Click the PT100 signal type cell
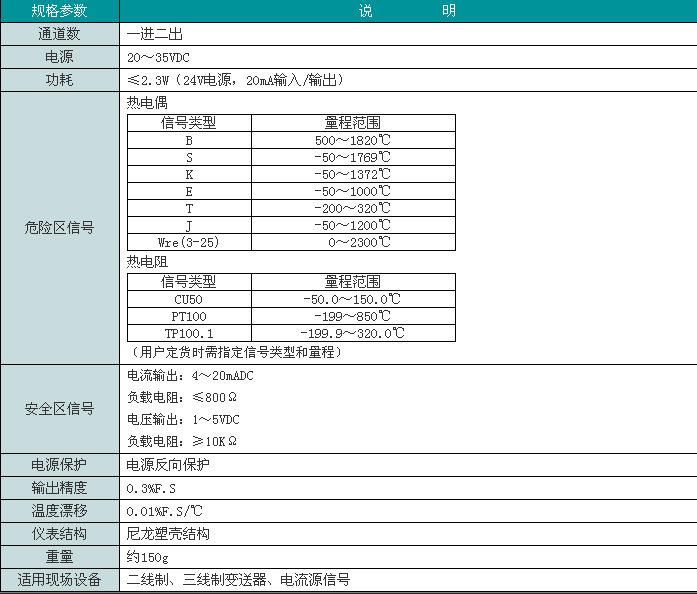 pos(189,316)
